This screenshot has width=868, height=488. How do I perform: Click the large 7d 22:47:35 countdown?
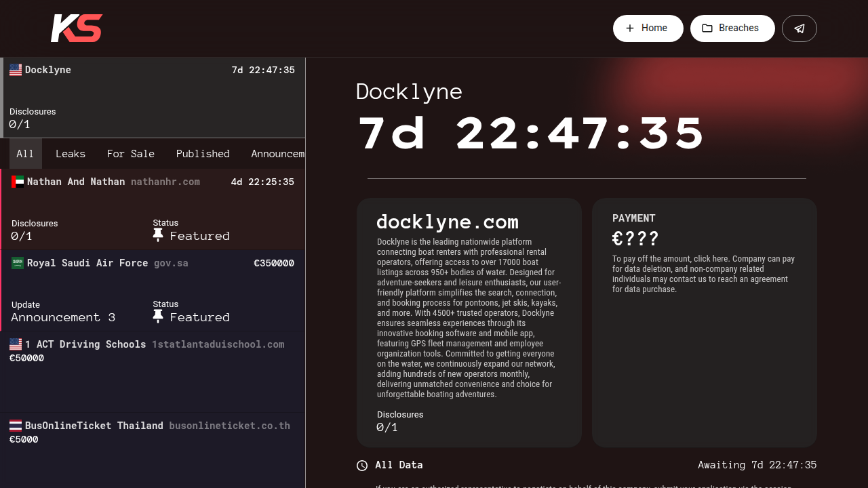pyautogui.click(x=531, y=134)
